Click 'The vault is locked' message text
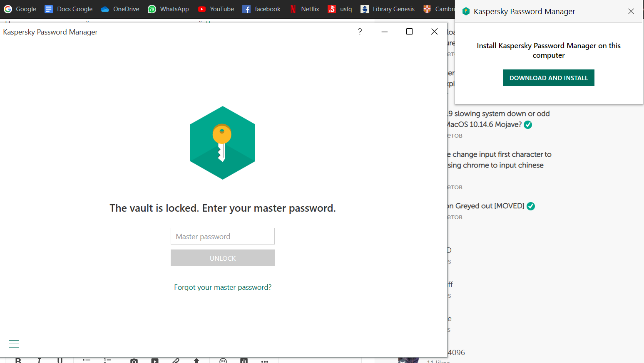The image size is (644, 363). pos(223,208)
